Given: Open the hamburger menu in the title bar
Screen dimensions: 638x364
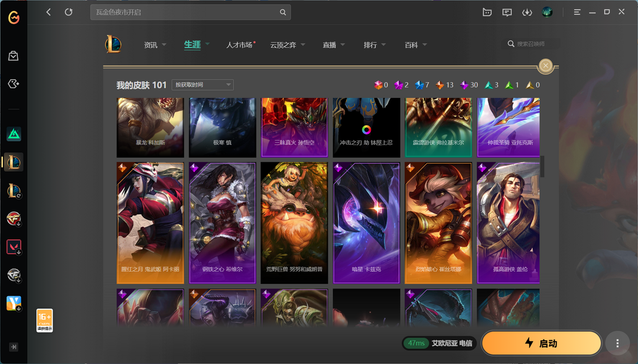Looking at the screenshot, I should click(577, 12).
